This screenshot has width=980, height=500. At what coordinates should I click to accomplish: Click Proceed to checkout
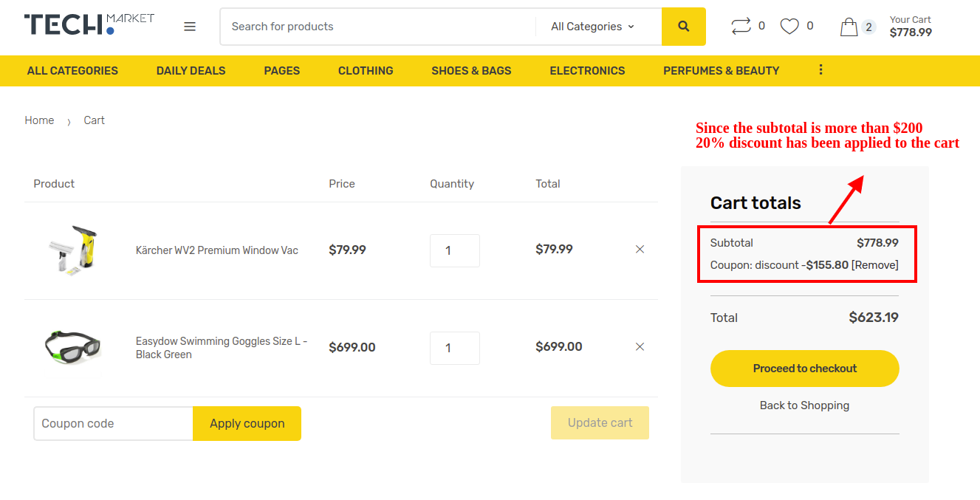[x=804, y=368]
